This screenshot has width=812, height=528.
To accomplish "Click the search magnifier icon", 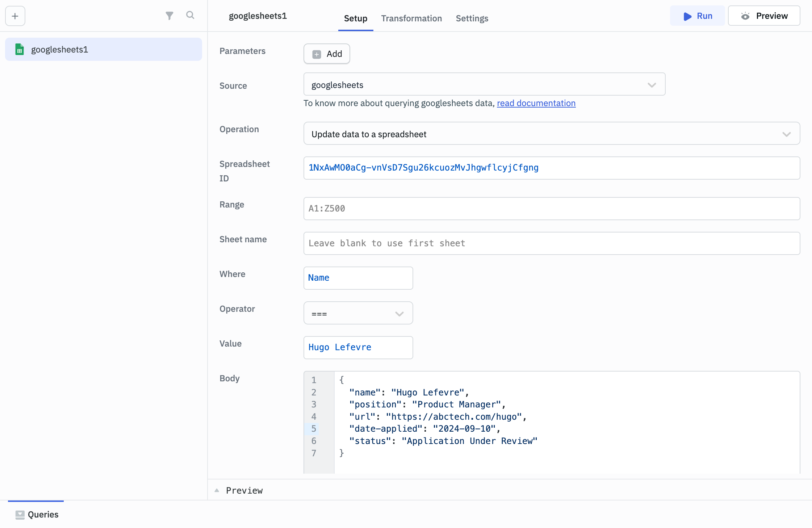I will pos(190,15).
